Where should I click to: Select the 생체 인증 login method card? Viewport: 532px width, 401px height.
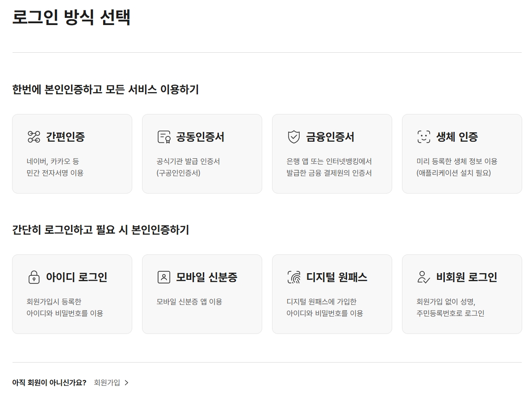[462, 154]
